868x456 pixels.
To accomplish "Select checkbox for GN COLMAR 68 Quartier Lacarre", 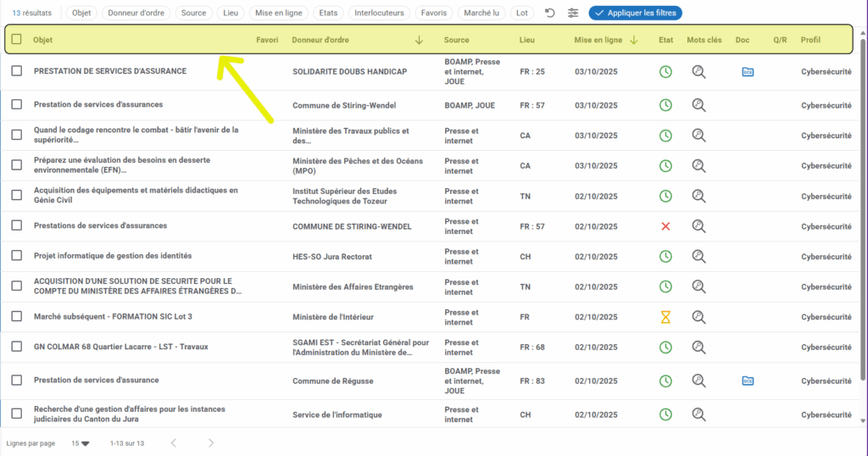I will [16, 347].
